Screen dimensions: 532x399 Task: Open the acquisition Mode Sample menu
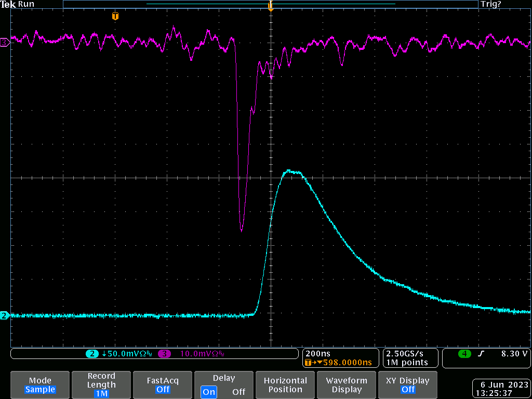coord(40,385)
